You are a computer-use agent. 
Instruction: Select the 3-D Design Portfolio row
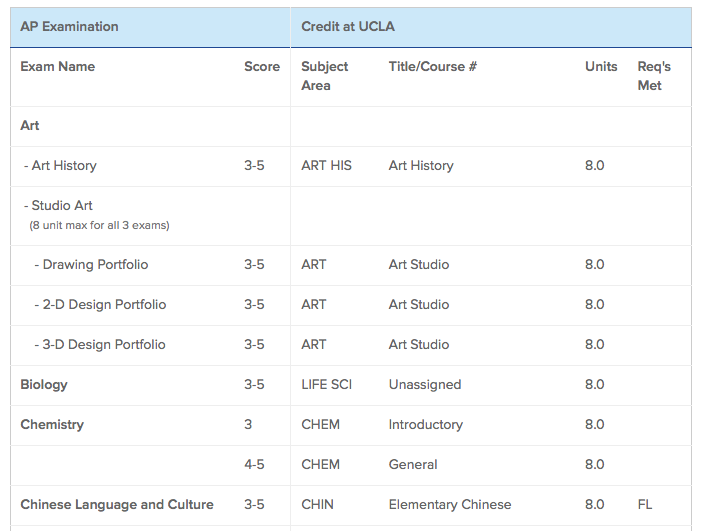(x=351, y=345)
